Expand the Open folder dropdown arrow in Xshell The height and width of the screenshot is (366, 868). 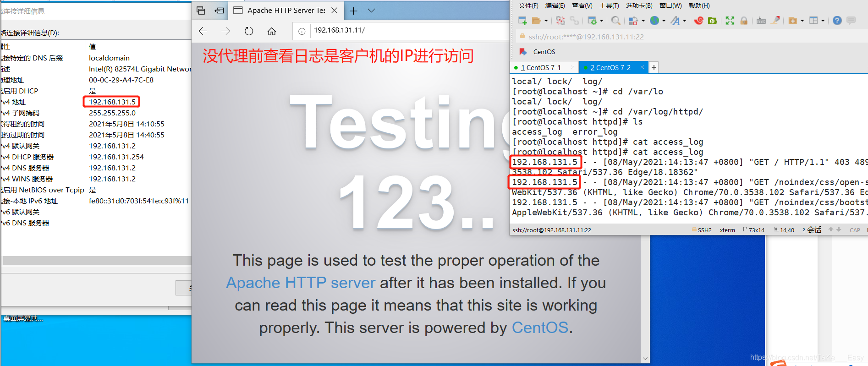pyautogui.click(x=546, y=21)
